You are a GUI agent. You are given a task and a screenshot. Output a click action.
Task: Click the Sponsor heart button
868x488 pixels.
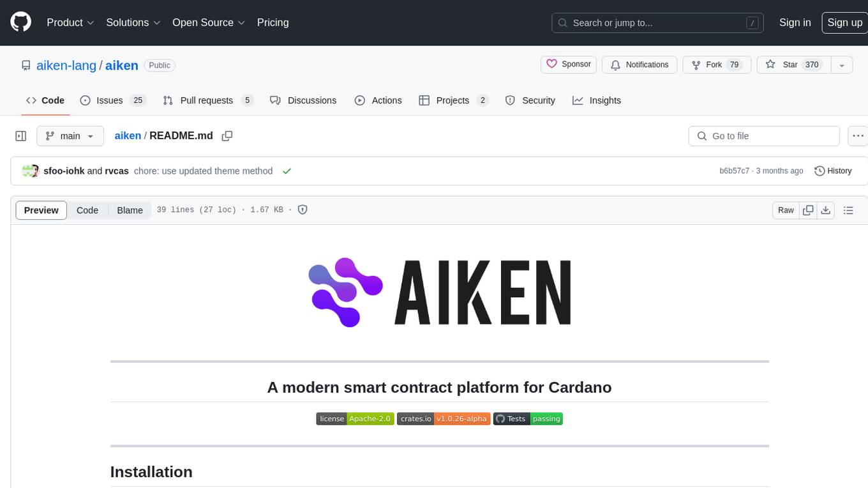click(x=569, y=65)
